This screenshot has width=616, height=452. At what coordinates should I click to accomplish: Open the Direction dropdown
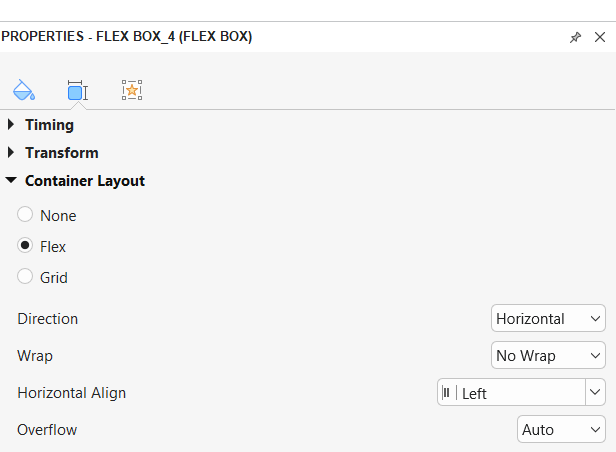coord(548,319)
